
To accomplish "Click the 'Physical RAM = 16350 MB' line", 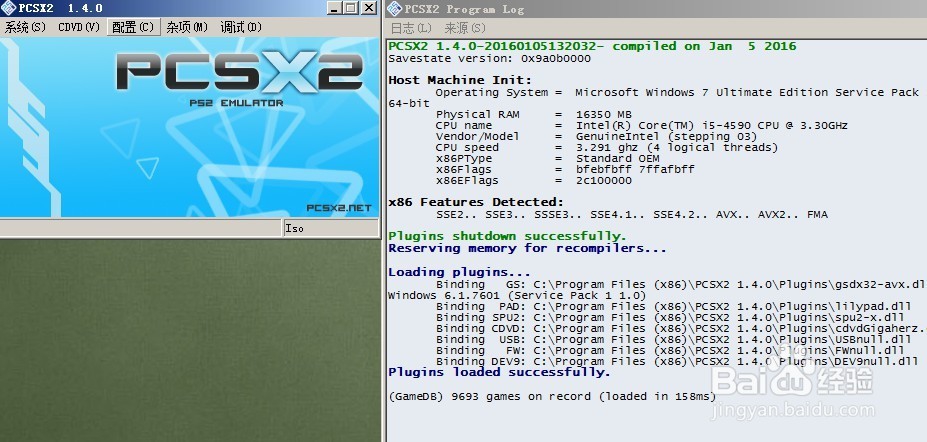I will tap(533, 114).
